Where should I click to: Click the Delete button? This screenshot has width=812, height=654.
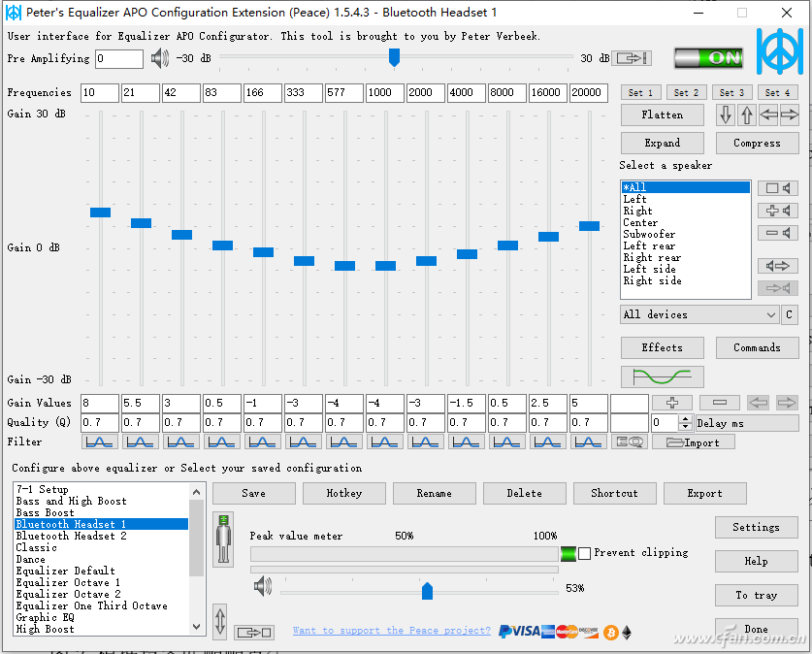click(525, 494)
